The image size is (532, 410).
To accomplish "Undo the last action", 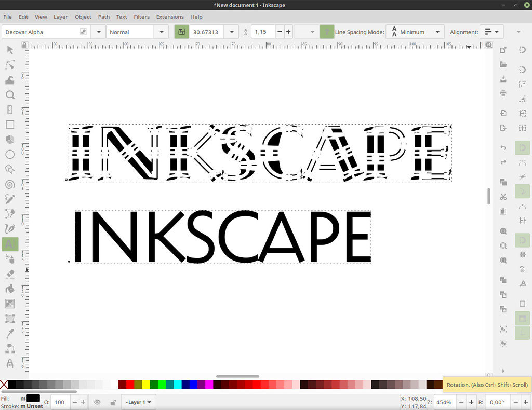I will coord(503,147).
